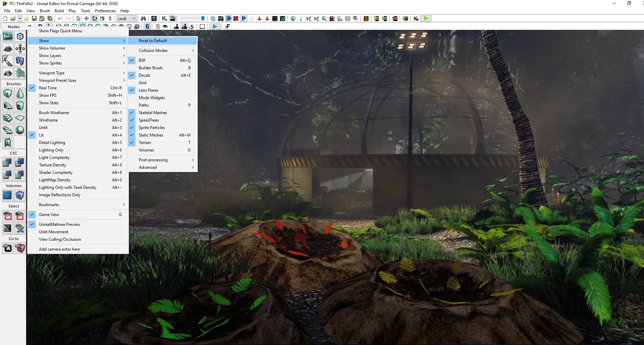The width and height of the screenshot is (644, 345).
Task: Toggle the G Game View toolbar button
Action: [147, 26]
